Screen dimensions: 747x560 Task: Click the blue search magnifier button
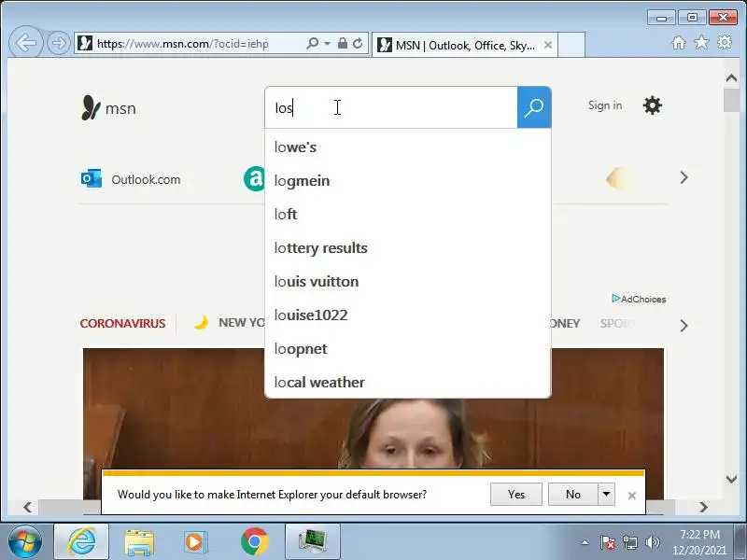534,107
